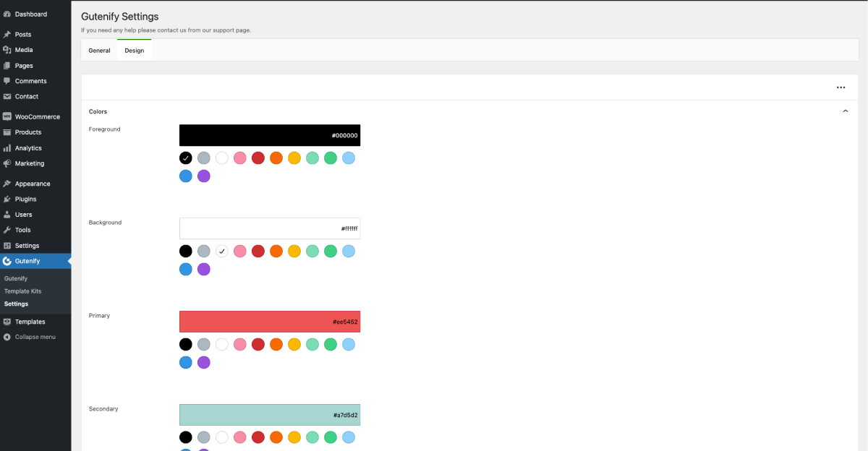
Task: Open Template Kits submenu item
Action: coord(23,291)
